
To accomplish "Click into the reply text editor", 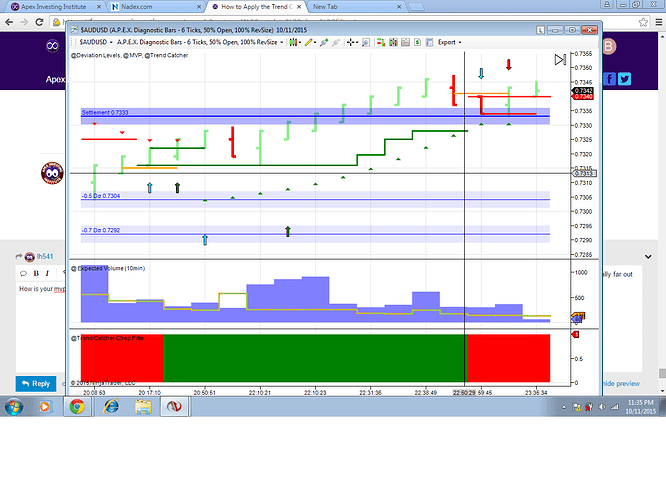I will click(40, 327).
